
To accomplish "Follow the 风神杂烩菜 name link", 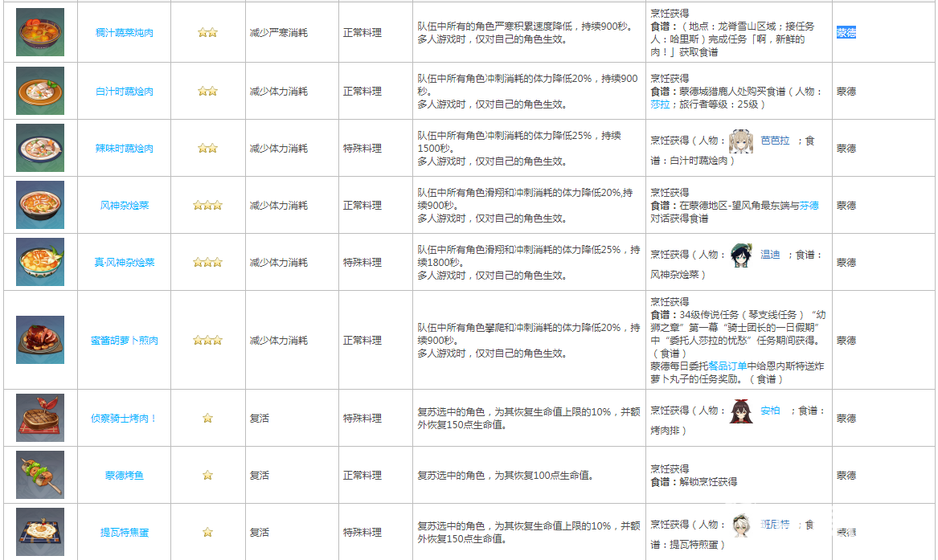I will [x=125, y=206].
